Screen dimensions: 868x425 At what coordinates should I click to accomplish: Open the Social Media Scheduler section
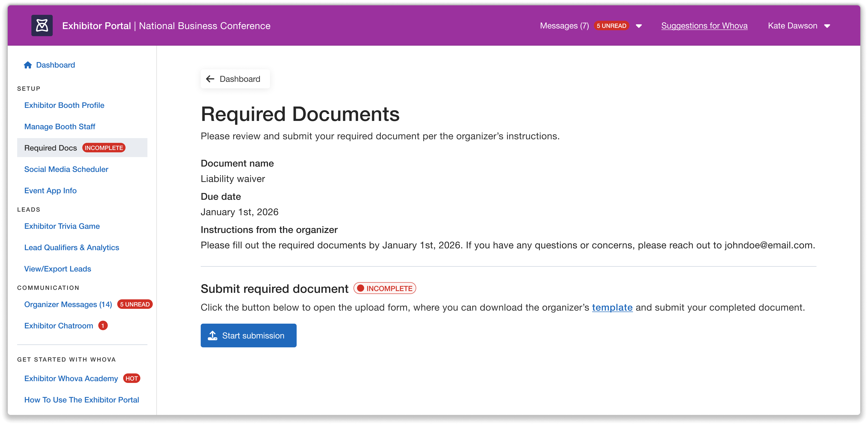pyautogui.click(x=66, y=169)
